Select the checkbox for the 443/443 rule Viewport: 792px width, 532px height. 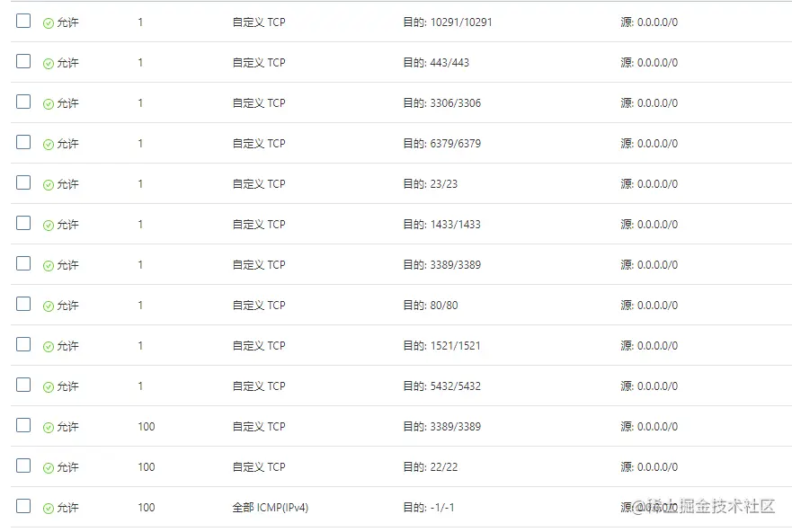click(23, 62)
